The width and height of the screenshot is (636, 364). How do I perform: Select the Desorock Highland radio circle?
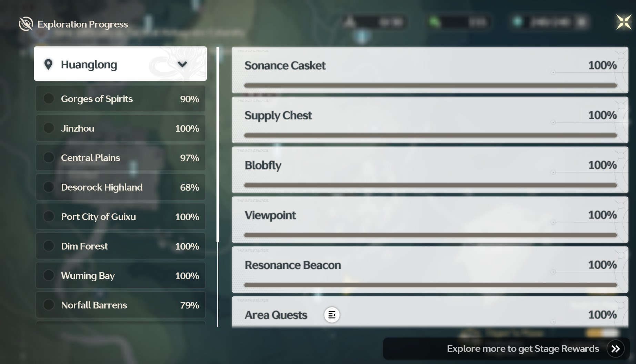coord(49,187)
